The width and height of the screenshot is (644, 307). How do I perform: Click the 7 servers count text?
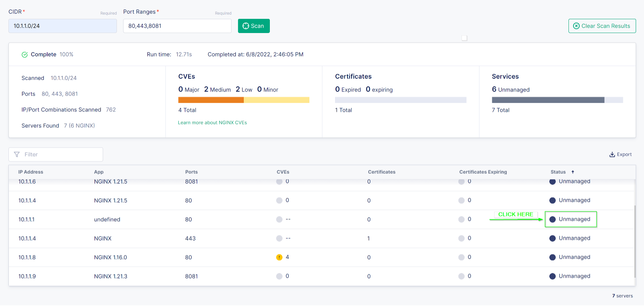tap(623, 296)
